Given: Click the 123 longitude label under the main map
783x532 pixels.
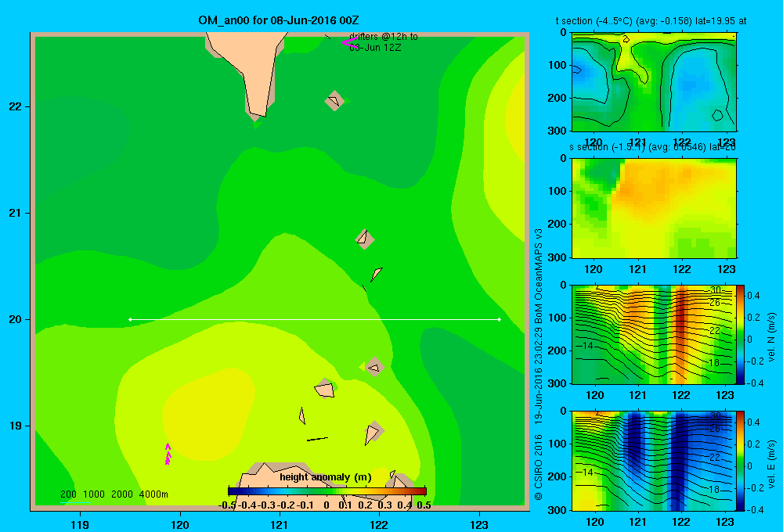Looking at the screenshot, I should pyautogui.click(x=479, y=524).
